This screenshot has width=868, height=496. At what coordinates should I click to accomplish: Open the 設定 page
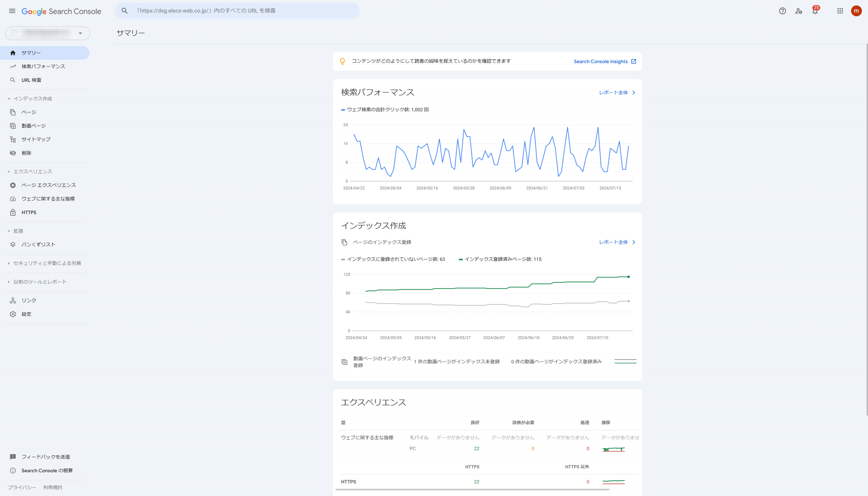point(26,314)
